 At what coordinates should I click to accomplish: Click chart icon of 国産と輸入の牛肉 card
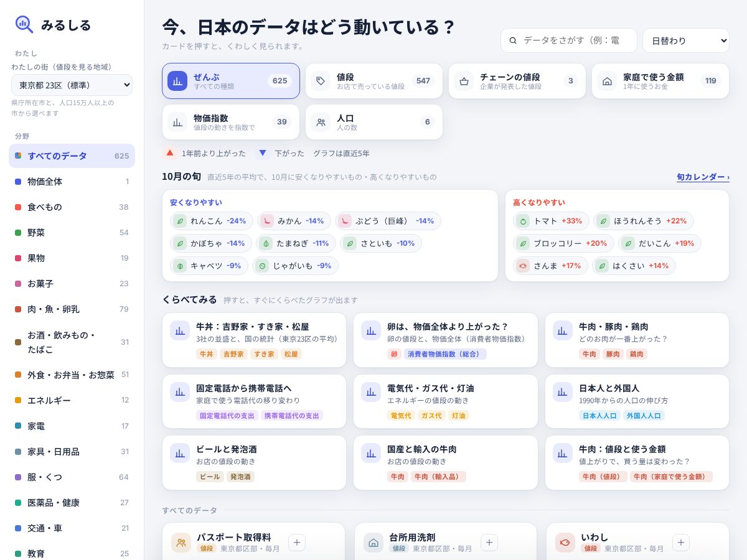[371, 453]
